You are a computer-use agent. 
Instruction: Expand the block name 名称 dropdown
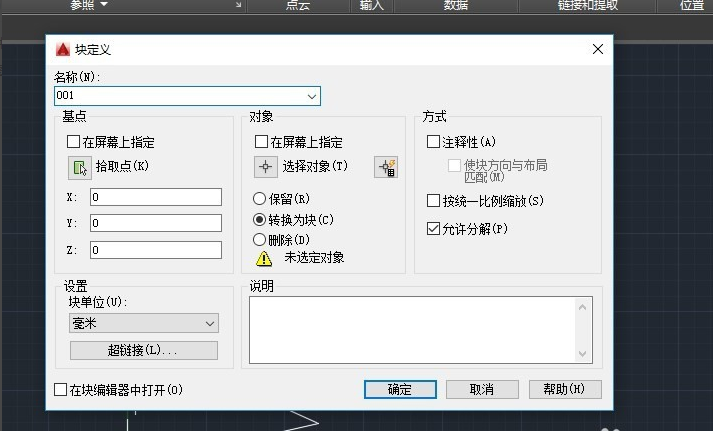[312, 96]
